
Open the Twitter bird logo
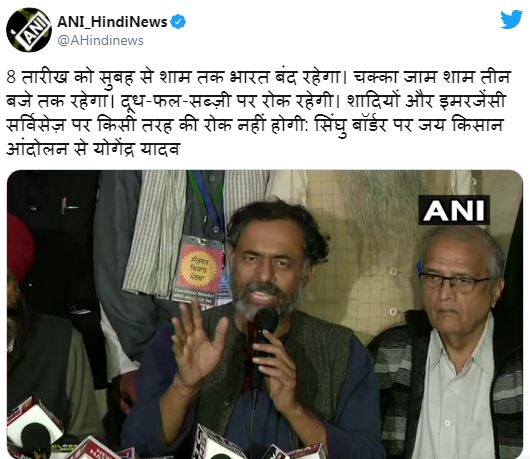[511, 20]
